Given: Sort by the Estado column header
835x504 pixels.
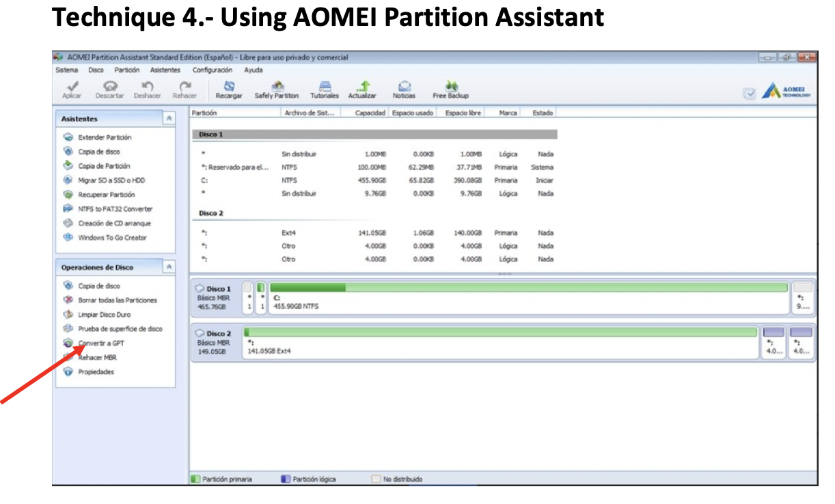Looking at the screenshot, I should (539, 113).
